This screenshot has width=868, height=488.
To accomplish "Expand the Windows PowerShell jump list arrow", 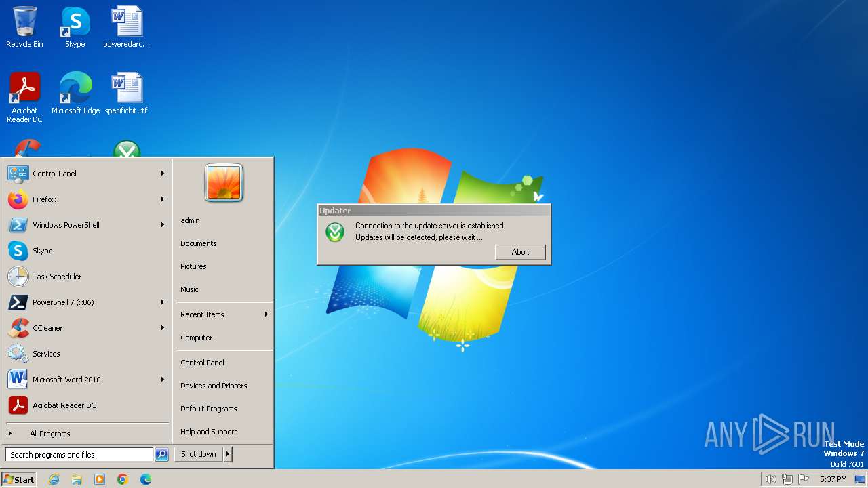I will click(163, 225).
